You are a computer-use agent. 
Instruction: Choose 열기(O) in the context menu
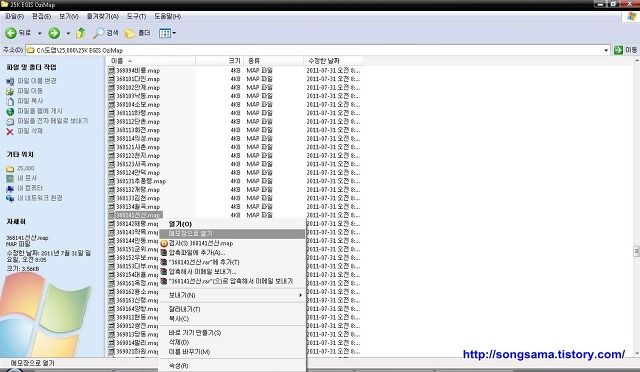click(232, 224)
